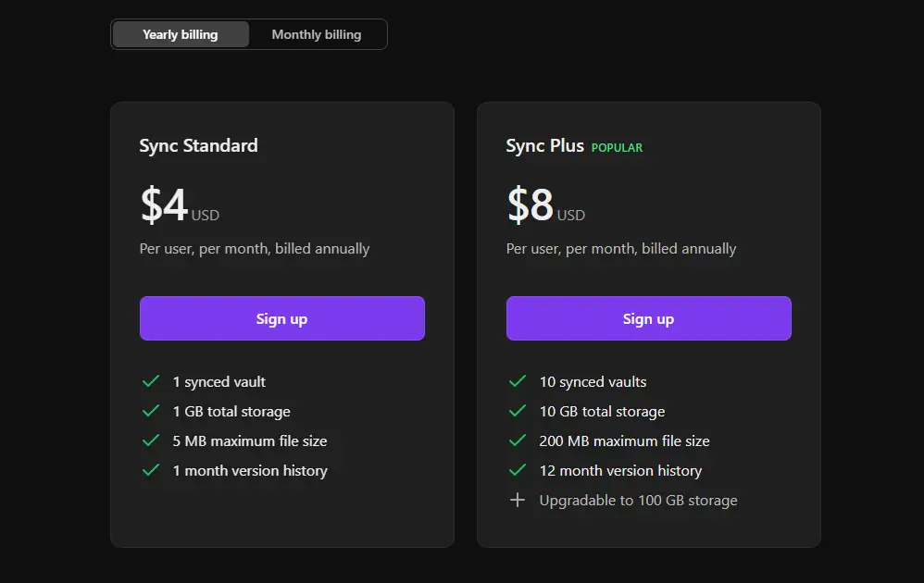The height and width of the screenshot is (583, 924).
Task: Click the "$8 USD" price text
Action: (545, 205)
